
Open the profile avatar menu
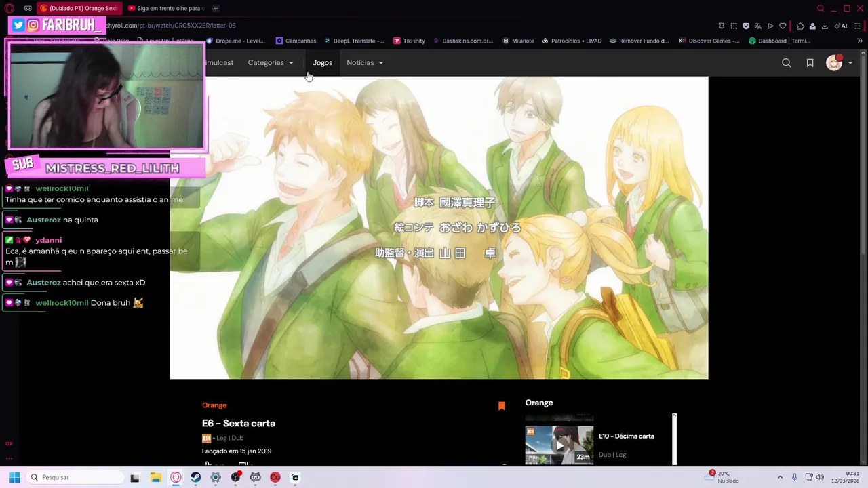(840, 63)
